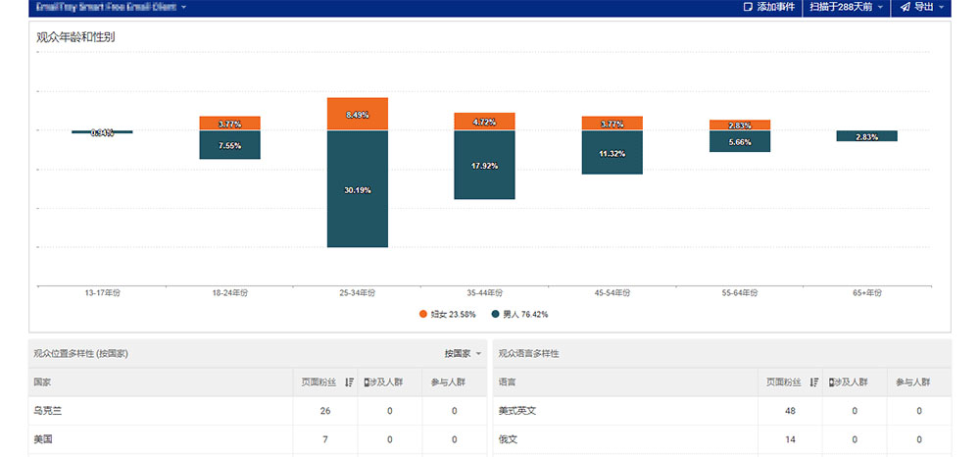Expand the 扫描于288天前 dropdown
The width and height of the screenshot is (980, 457).
click(x=847, y=7)
